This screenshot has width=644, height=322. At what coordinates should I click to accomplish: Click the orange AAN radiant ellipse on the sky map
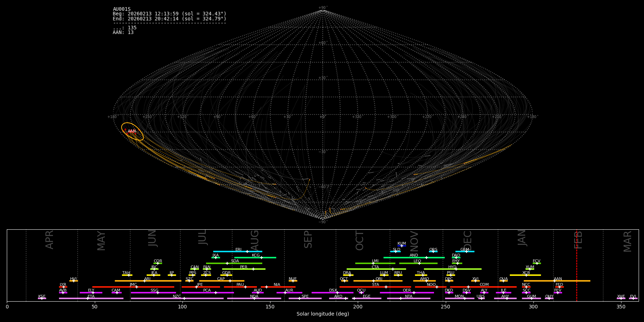click(x=132, y=132)
